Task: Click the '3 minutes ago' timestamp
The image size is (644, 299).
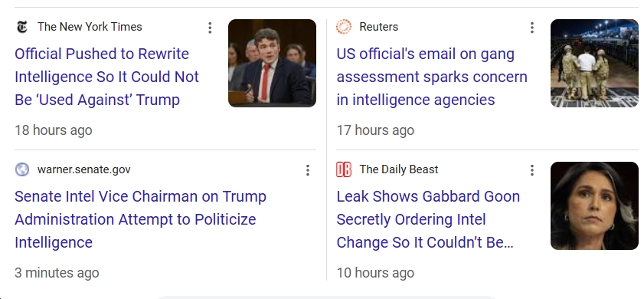Action: tap(57, 273)
